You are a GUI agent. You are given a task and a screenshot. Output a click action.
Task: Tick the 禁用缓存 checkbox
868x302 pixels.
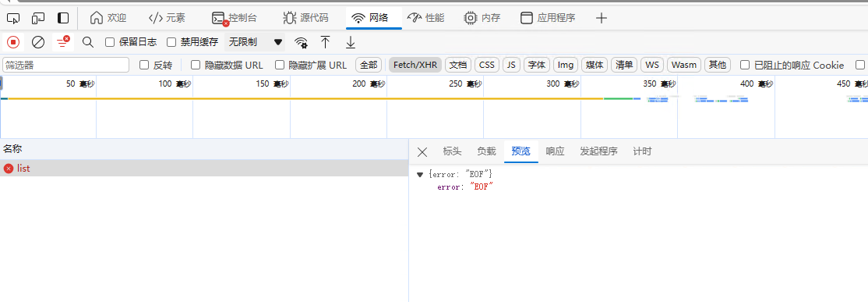click(171, 42)
